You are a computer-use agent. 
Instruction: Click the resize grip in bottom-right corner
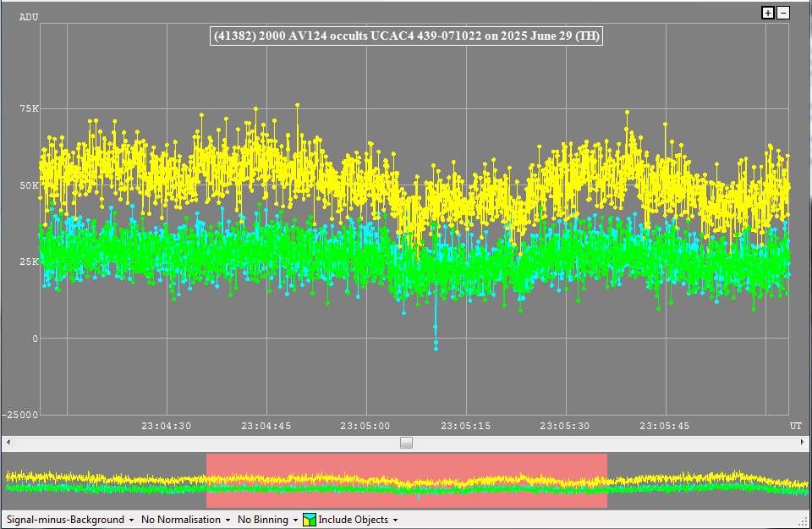pyautogui.click(x=804, y=521)
